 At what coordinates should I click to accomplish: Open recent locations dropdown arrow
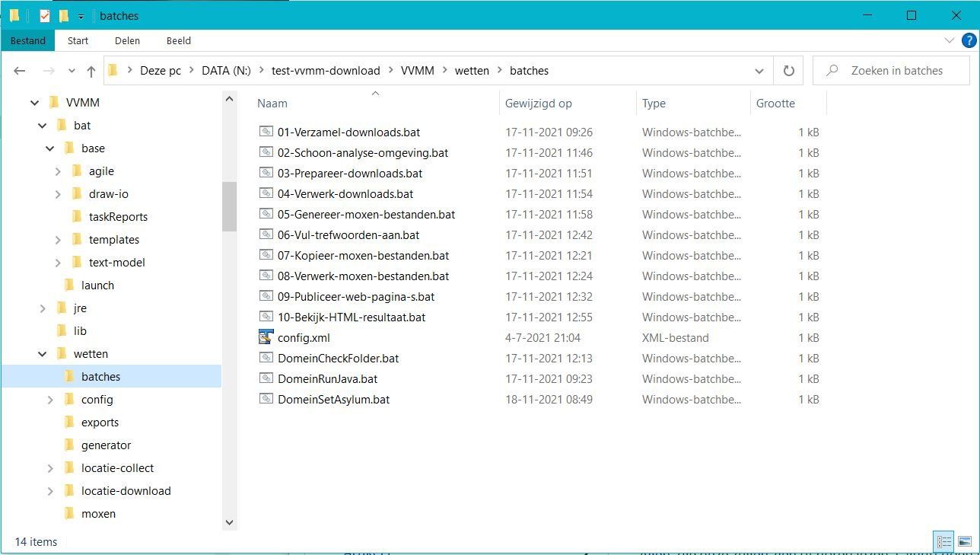tap(72, 71)
